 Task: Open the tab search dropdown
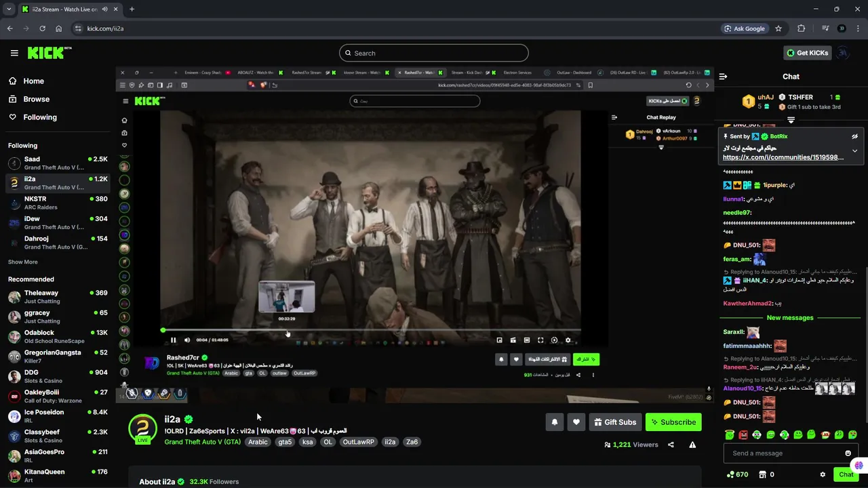pyautogui.click(x=9, y=9)
